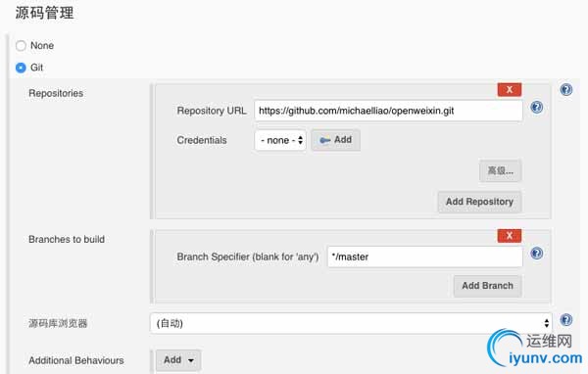This screenshot has width=588, height=374.
Task: Open the 源码库浏览器 (自动) dropdown
Action: (x=351, y=323)
